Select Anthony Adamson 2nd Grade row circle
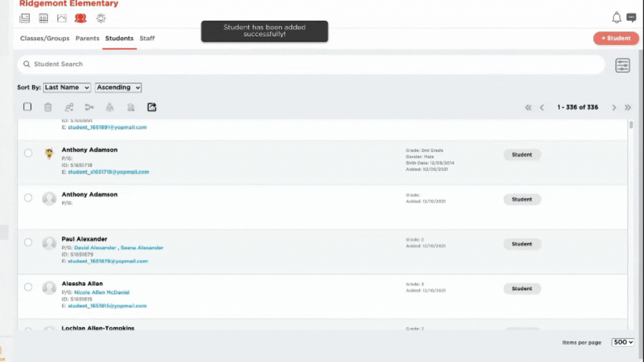Screen dimensions: 644x362 coord(28,153)
